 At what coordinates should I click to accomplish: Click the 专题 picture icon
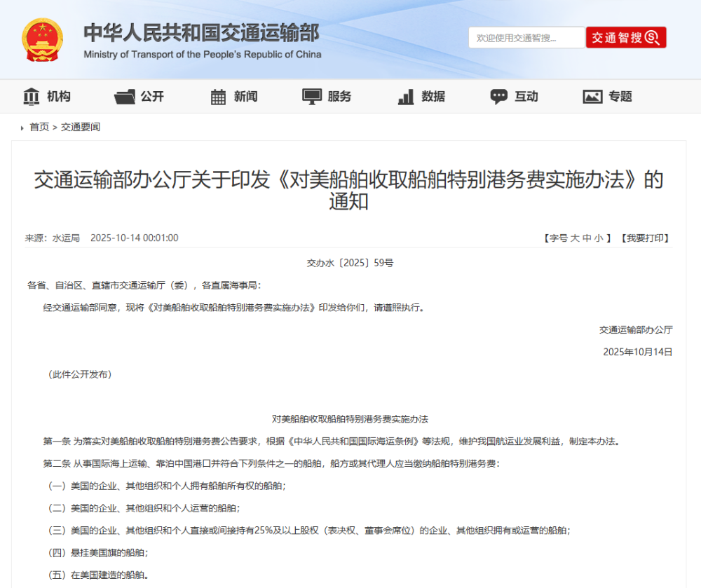tap(592, 97)
